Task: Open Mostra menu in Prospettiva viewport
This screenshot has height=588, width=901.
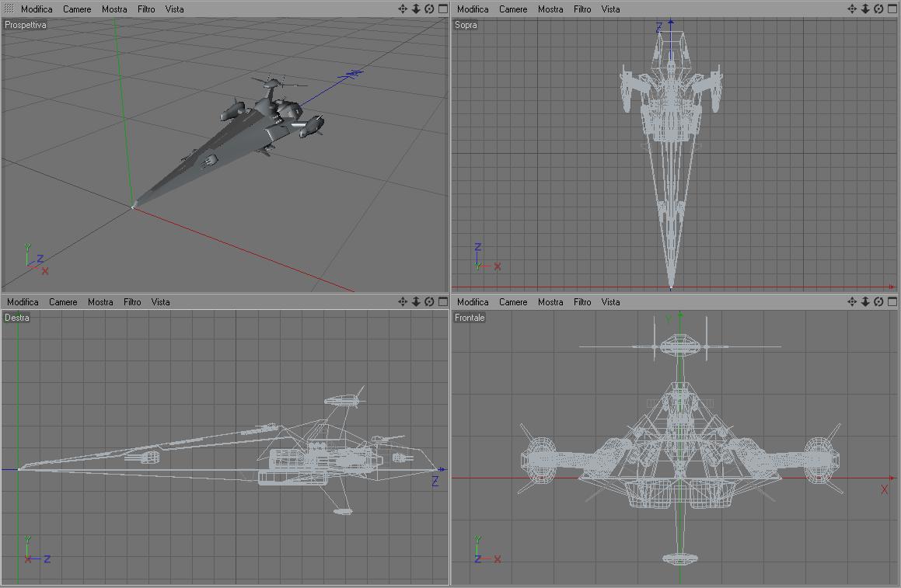Action: 114,9
